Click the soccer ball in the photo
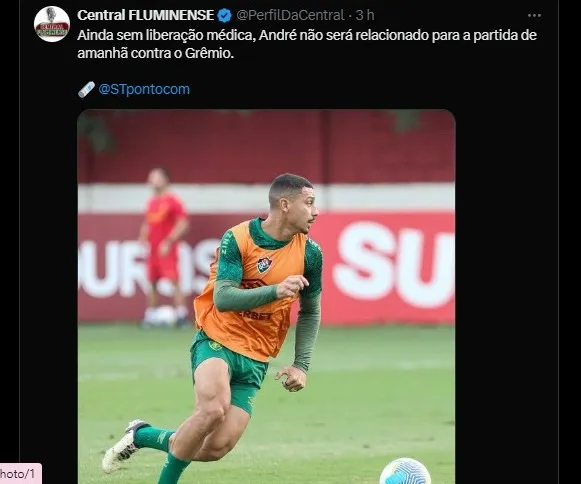The height and width of the screenshot is (484, 581). (x=405, y=471)
